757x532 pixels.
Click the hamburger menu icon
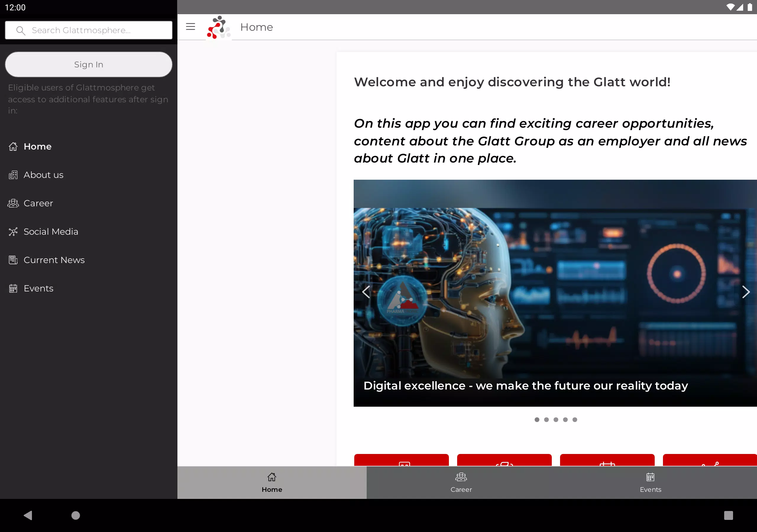coord(190,27)
